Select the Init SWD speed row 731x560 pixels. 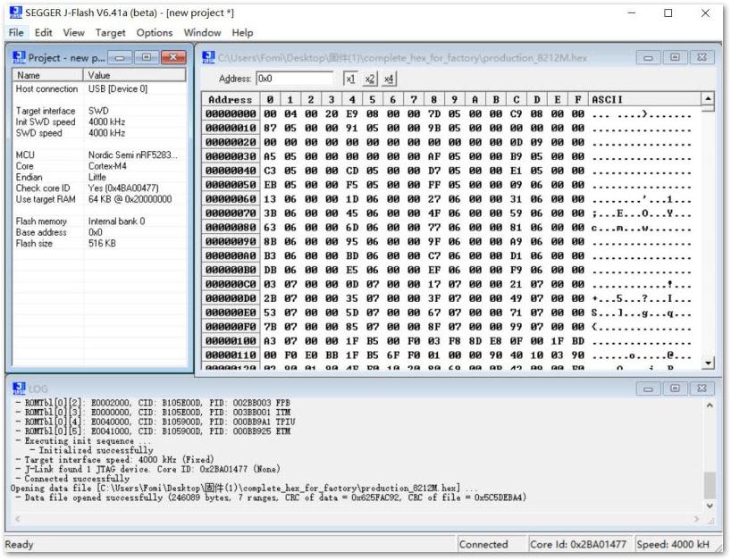(99, 122)
